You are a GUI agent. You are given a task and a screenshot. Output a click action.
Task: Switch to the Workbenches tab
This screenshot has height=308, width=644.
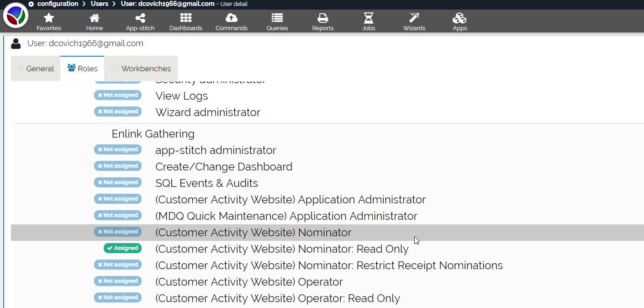tap(141, 69)
